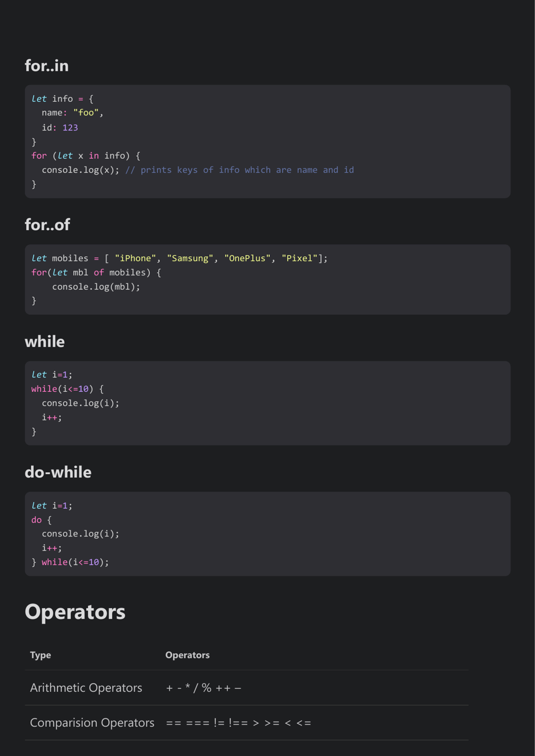535x756 pixels.
Task: Click the line "} while(i<=10);"
Action: 70,562
